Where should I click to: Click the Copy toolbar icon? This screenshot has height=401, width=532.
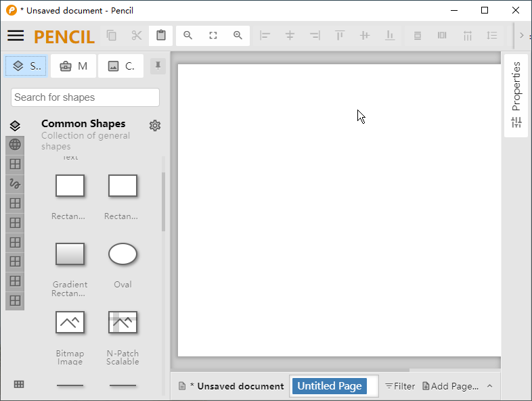pos(111,35)
